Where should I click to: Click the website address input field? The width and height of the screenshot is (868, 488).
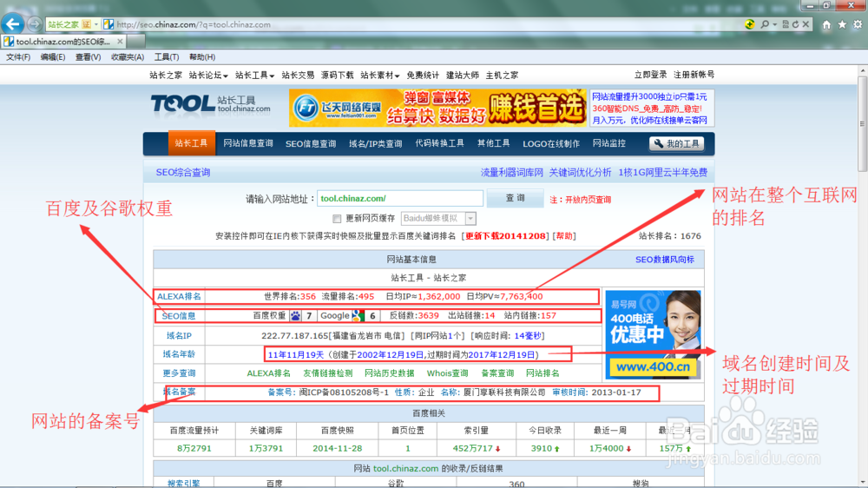pos(399,198)
